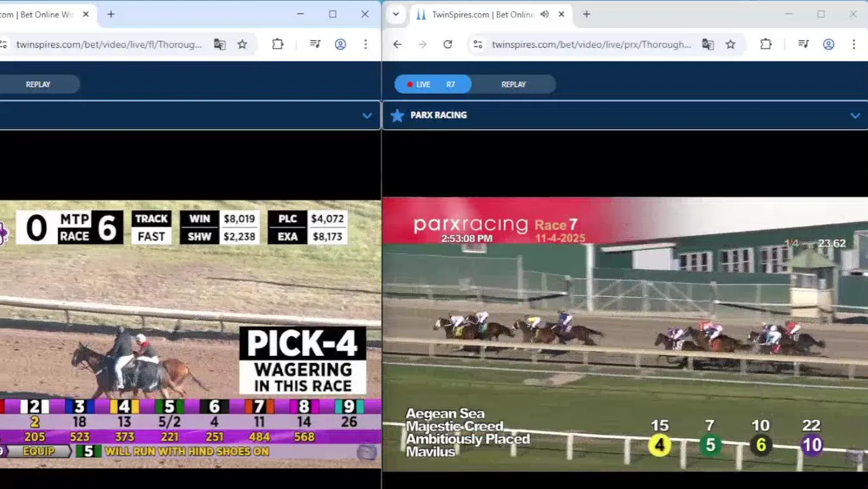Go back in right window
Image resolution: width=868 pixels, height=489 pixels.
pos(397,44)
